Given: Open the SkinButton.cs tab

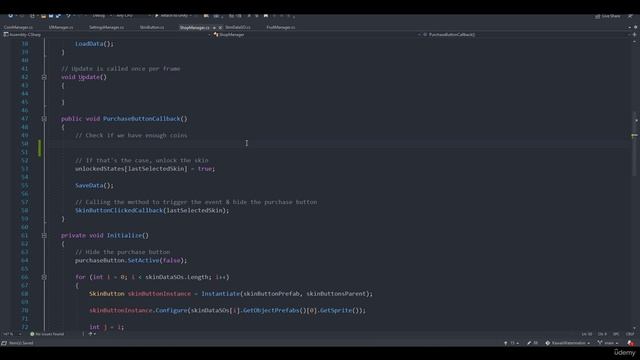Looking at the screenshot, I should [152, 27].
